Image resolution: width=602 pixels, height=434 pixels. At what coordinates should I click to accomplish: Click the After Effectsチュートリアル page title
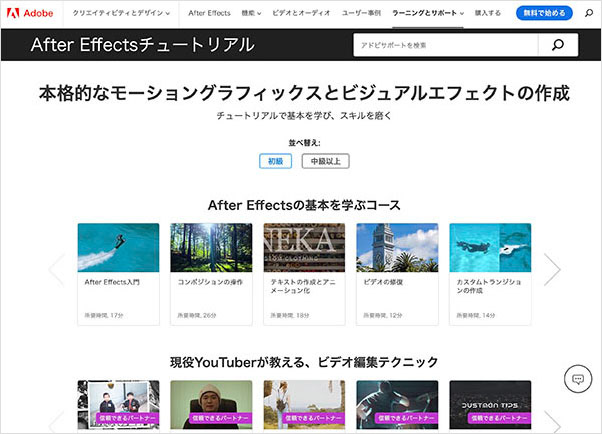click(x=142, y=45)
